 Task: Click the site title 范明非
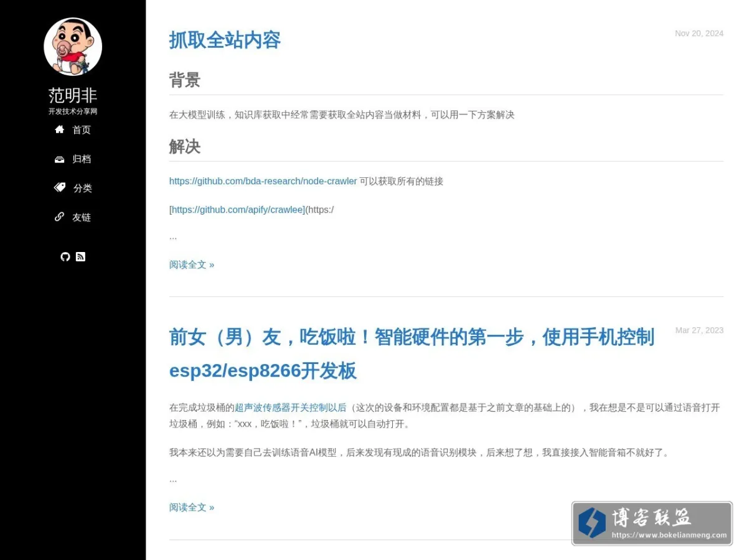coord(73,95)
